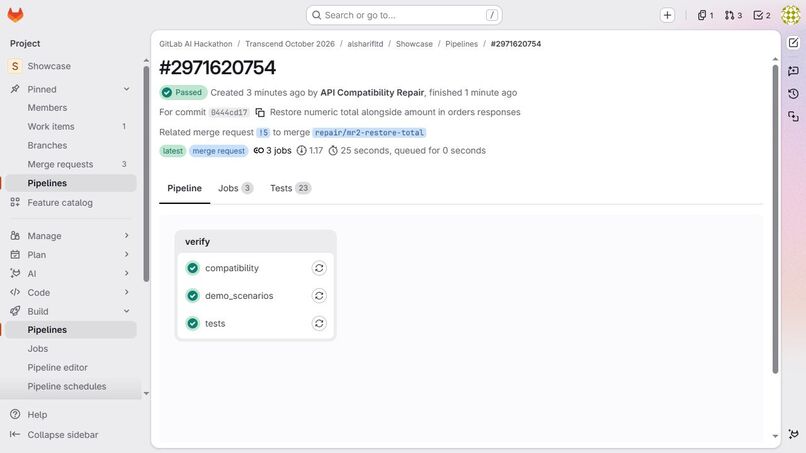The width and height of the screenshot is (806, 453).
Task: Open Members in pinned menu
Action: click(x=70, y=107)
